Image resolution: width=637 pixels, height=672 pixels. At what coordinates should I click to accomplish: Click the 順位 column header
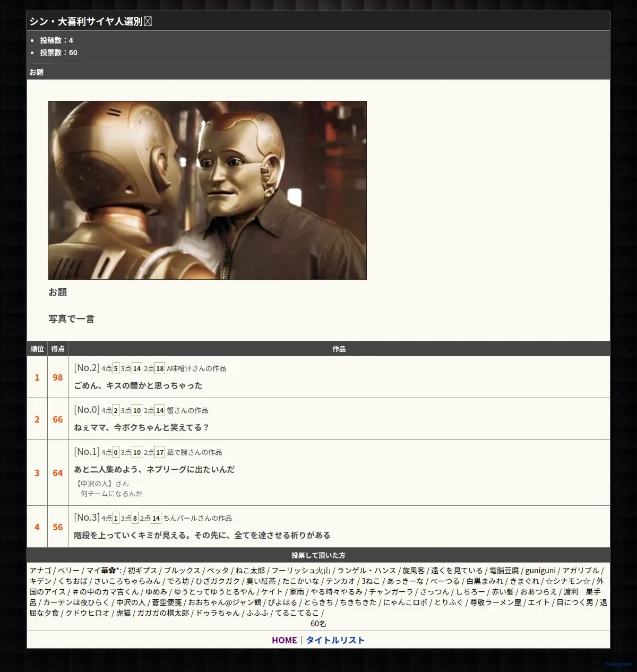pos(37,349)
